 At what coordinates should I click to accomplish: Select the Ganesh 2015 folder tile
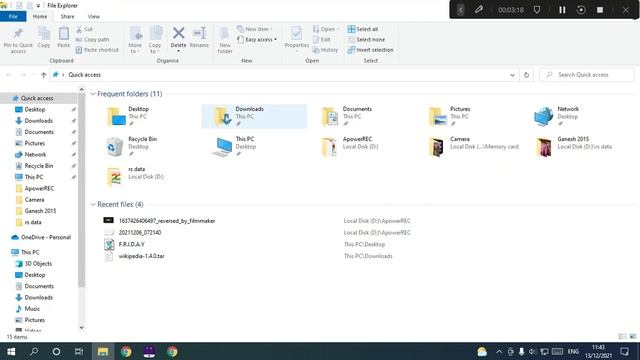coord(576,147)
